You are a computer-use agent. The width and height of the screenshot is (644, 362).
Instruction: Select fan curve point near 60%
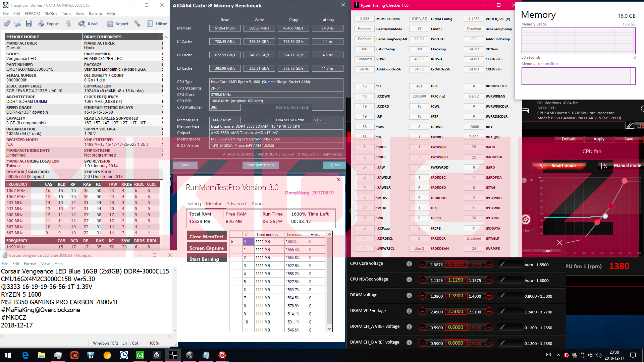[611, 205]
